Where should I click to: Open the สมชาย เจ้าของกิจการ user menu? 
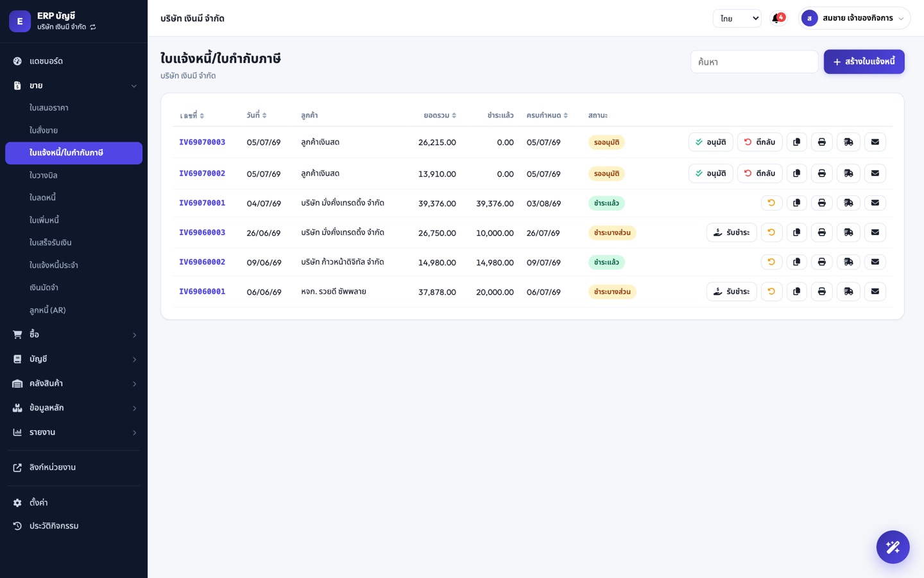coord(854,18)
